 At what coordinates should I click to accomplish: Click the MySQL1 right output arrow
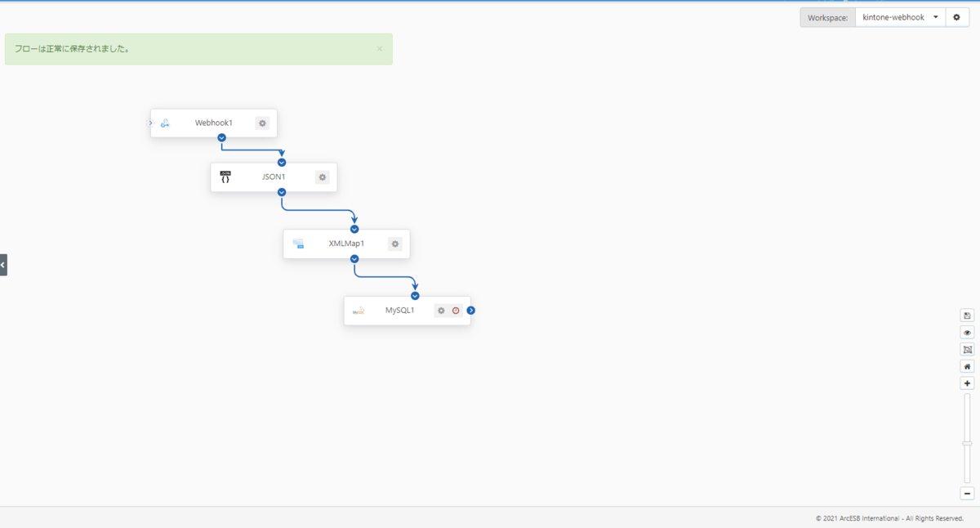click(x=471, y=311)
